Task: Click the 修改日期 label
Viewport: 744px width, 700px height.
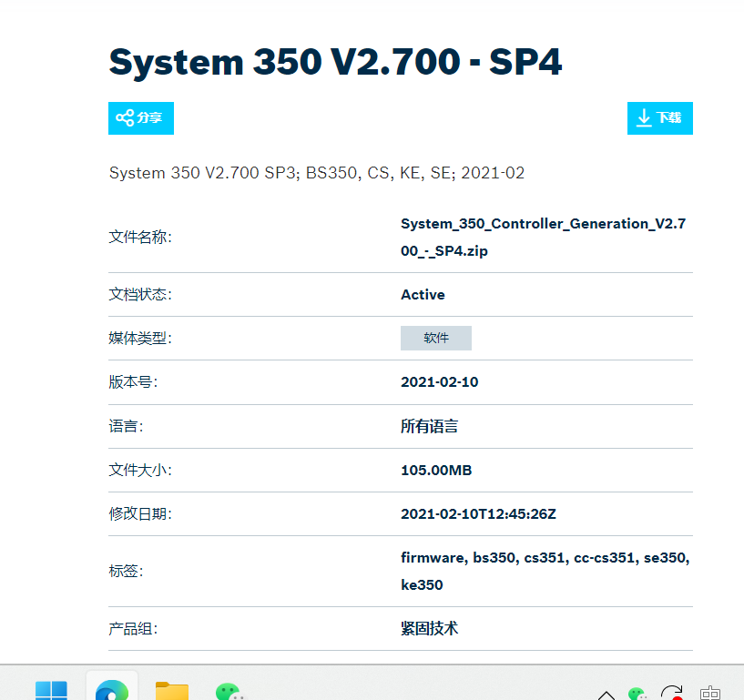Action: [x=140, y=513]
